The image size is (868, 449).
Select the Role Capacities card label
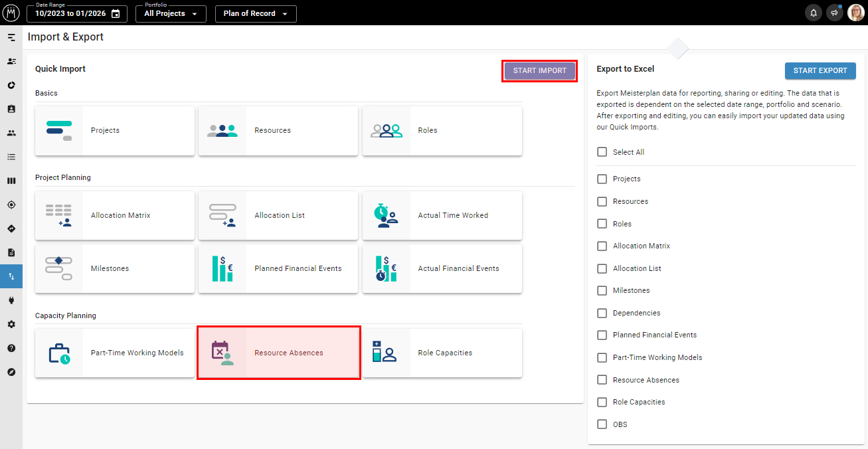[445, 353]
